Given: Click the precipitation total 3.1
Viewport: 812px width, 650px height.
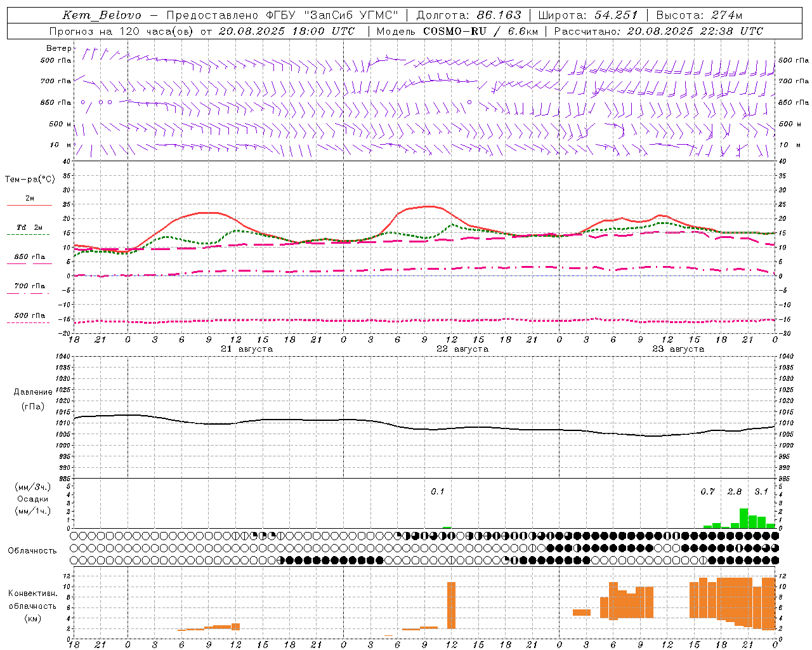Looking at the screenshot, I should [761, 492].
